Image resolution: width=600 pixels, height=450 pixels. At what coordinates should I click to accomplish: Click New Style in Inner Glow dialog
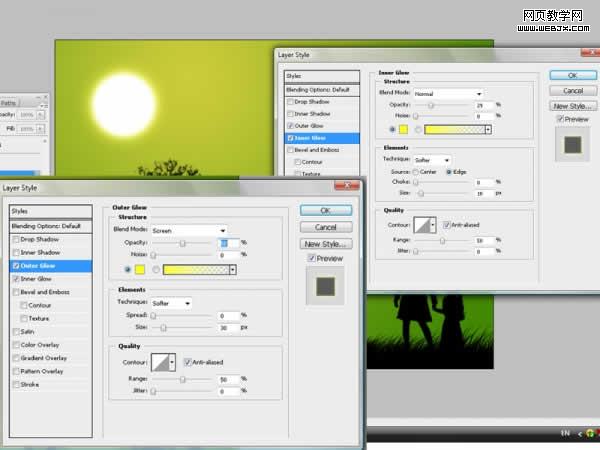click(573, 106)
